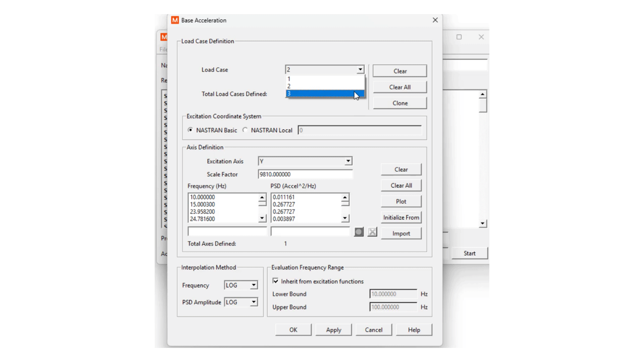Select the NASTRAN Basic radio button

point(191,130)
